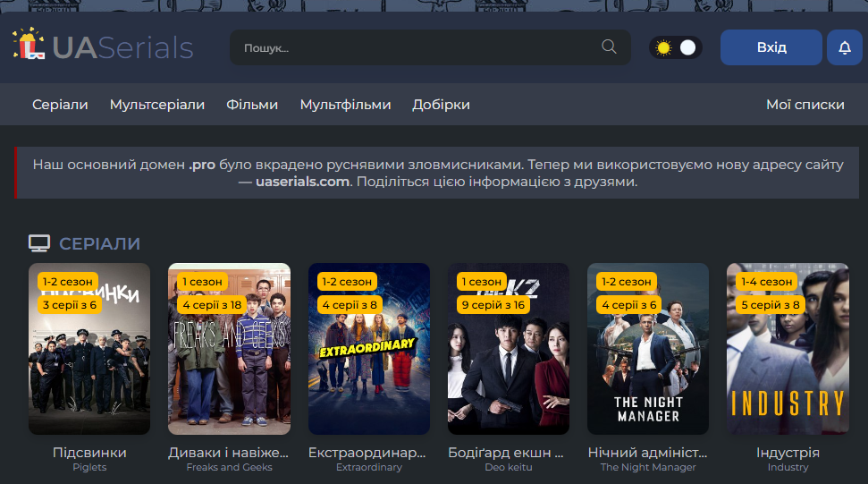Open the Бодіґард екшн poster thumbnail
Image resolution: width=868 pixels, height=484 pixels.
coord(509,349)
